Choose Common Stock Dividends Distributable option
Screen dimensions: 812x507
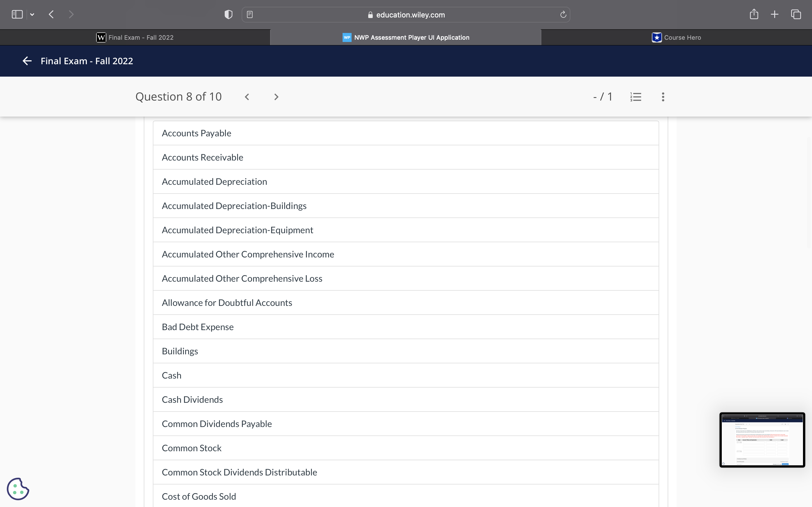point(239,472)
